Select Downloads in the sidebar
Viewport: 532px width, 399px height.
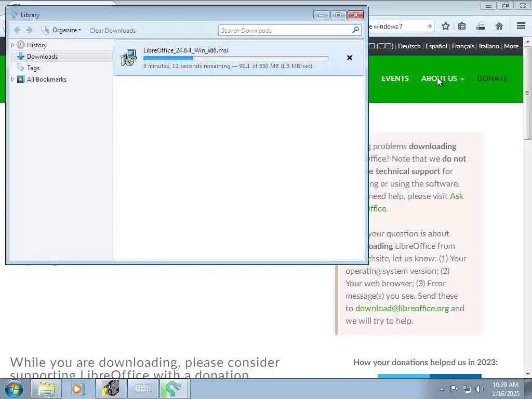coord(42,56)
